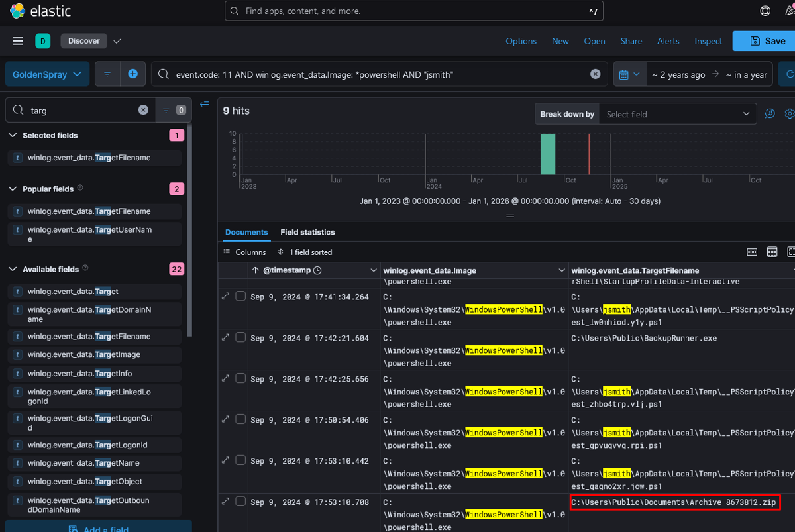Clear the query bar text
Screen dimensions: 795x532
(x=595, y=74)
